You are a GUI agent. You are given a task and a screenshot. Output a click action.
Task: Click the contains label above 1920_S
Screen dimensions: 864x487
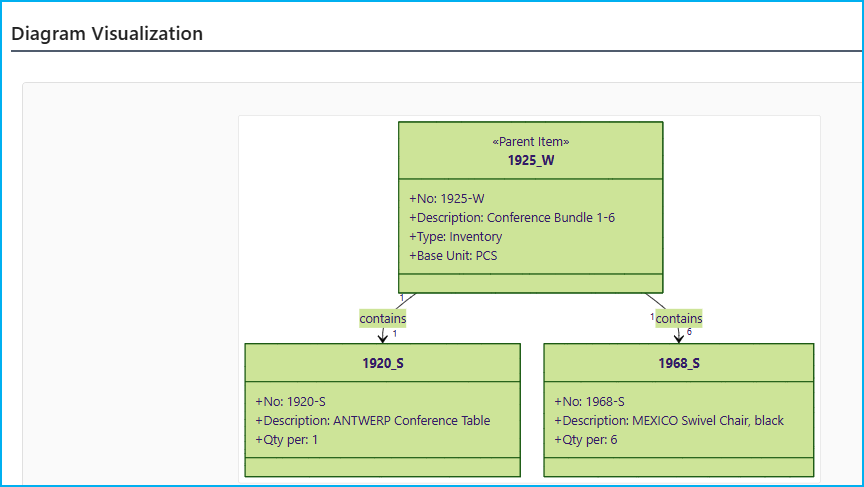tap(382, 319)
